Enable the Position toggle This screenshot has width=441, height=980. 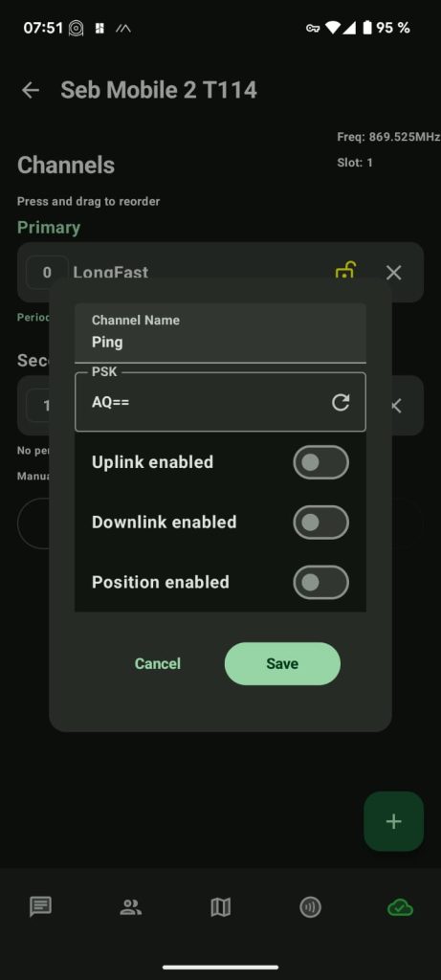pyautogui.click(x=321, y=583)
